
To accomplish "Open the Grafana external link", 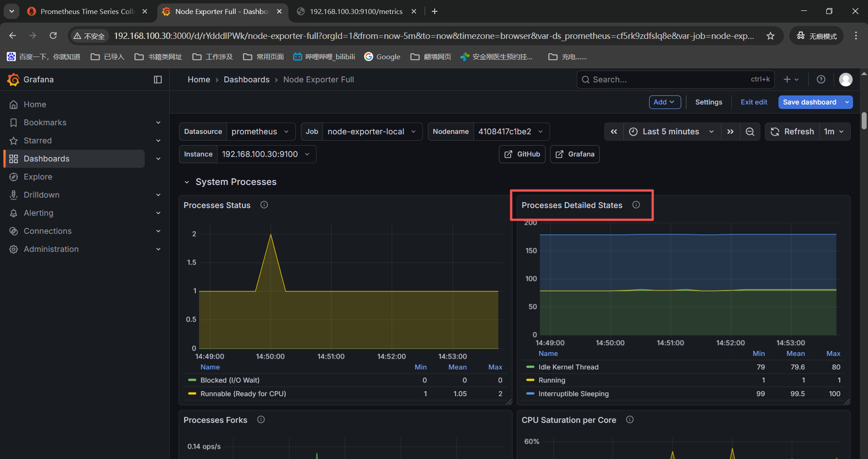I will tap(575, 154).
